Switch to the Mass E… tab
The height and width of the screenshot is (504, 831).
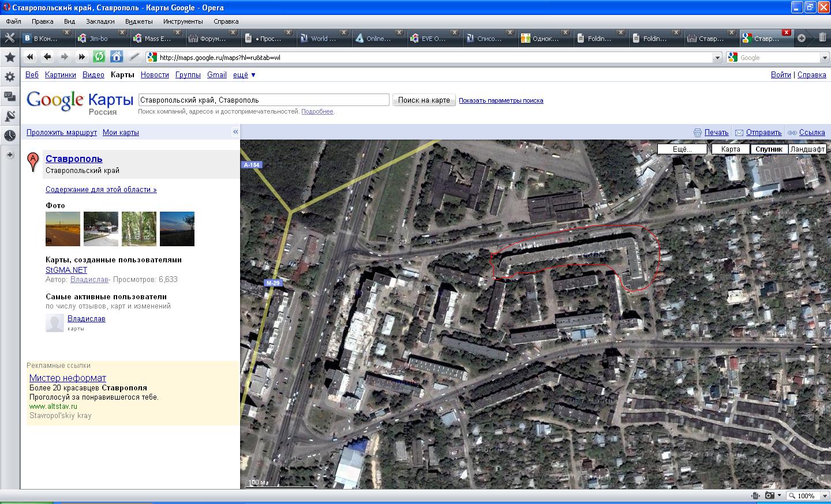point(157,39)
